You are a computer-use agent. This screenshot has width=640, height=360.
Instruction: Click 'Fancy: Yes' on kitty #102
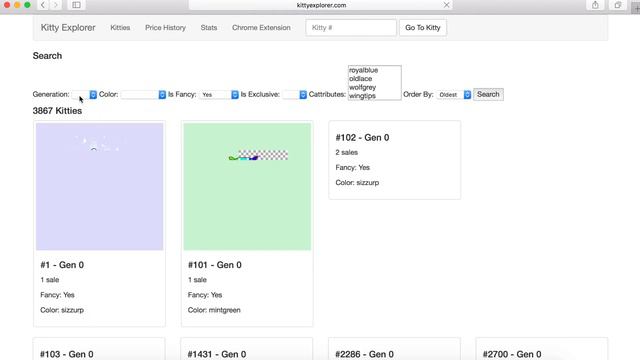353,167
